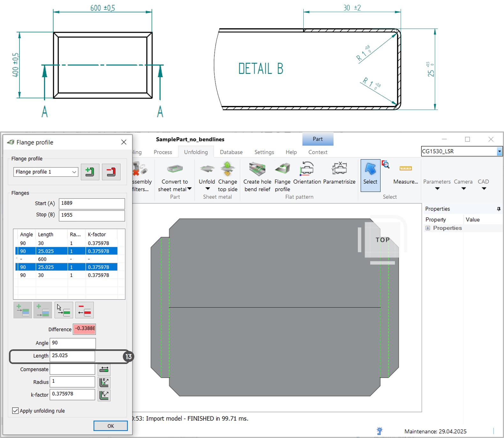Open the Settings ribbon tab
The width and height of the screenshot is (504, 438).
pos(264,152)
